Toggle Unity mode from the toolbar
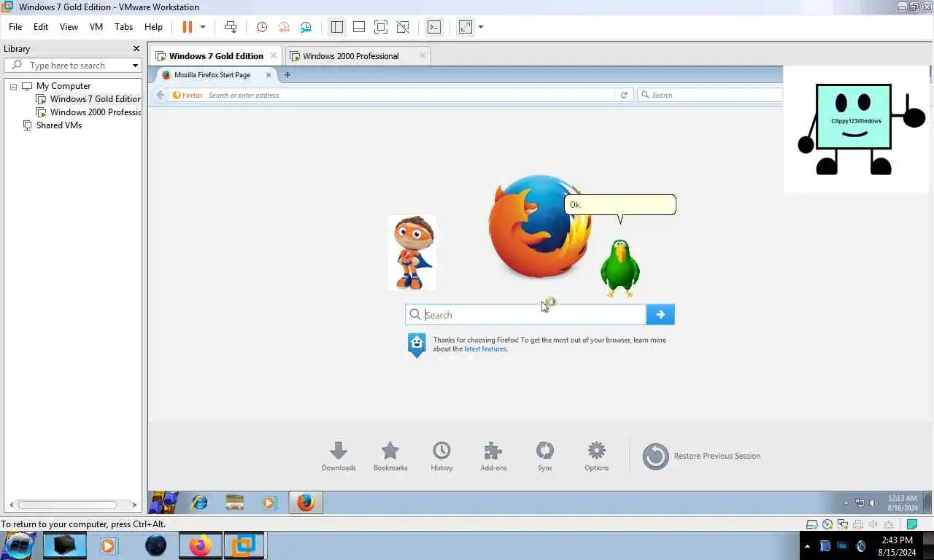The image size is (934, 560). [403, 27]
